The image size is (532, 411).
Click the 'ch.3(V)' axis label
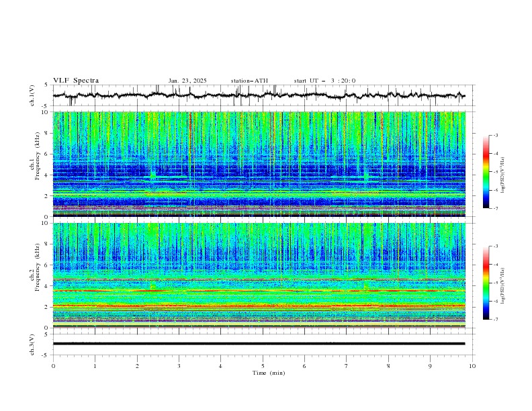coord(32,345)
